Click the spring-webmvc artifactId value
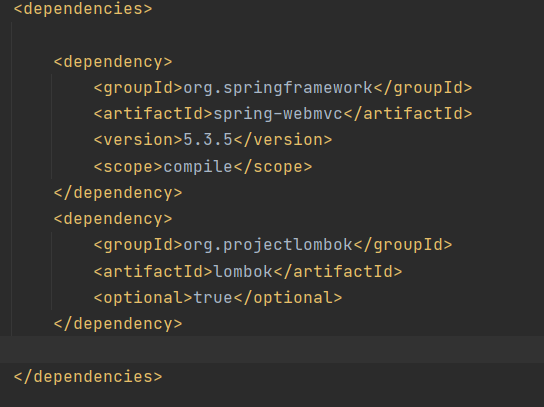This screenshot has width=544, height=407. click(x=278, y=114)
